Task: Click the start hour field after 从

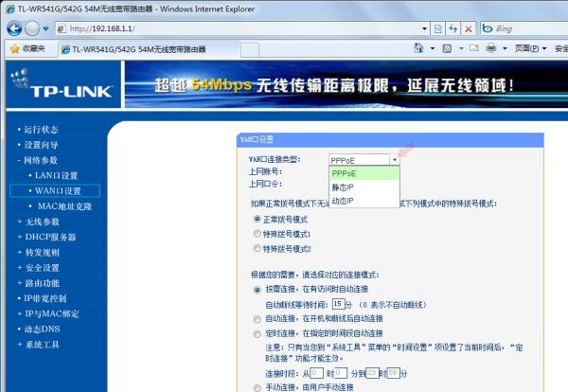Action: (x=317, y=373)
